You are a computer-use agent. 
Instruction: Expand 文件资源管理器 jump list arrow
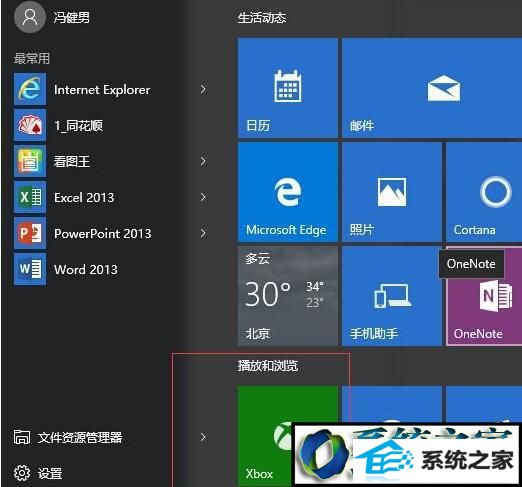(x=203, y=437)
